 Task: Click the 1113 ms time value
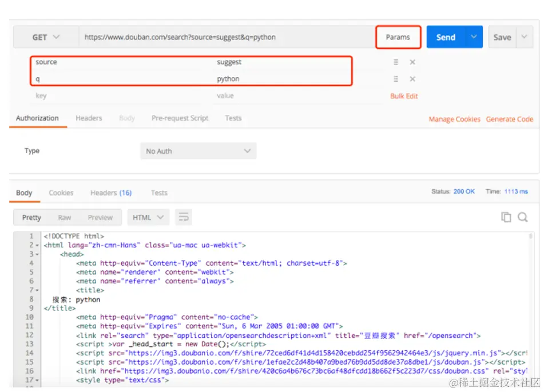[x=516, y=191]
